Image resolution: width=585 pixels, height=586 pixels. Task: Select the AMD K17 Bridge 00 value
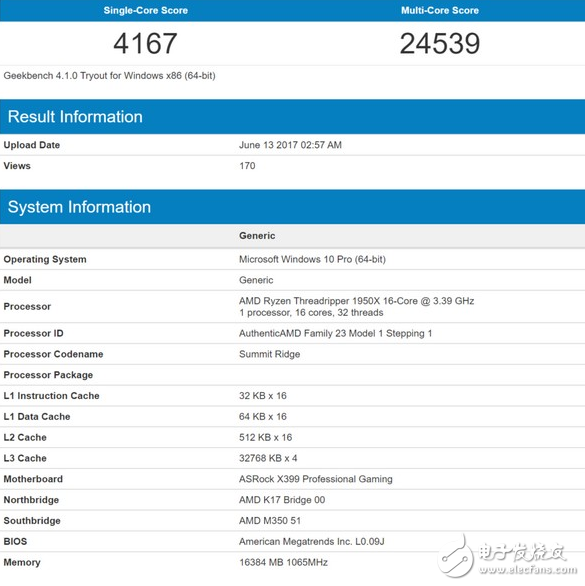[x=282, y=500]
